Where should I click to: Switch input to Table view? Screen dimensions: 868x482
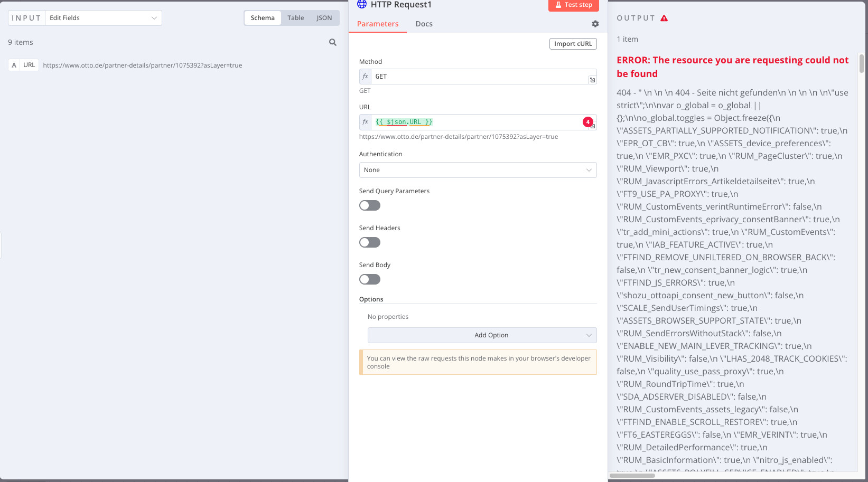pyautogui.click(x=296, y=18)
